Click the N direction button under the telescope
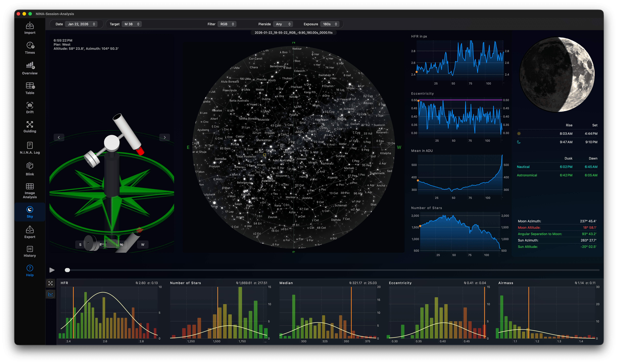Image resolution: width=618 pixels, height=364 pixels. pyautogui.click(x=121, y=245)
